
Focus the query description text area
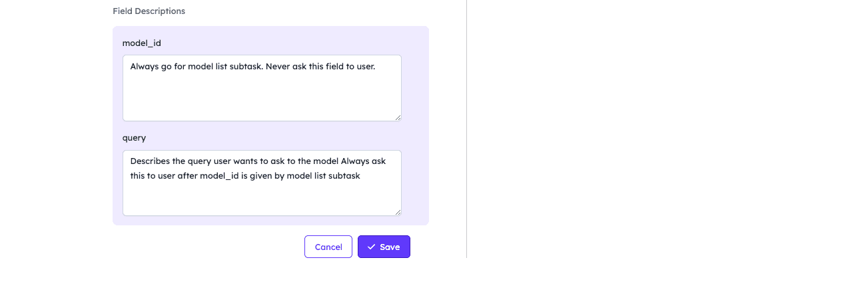(x=262, y=183)
